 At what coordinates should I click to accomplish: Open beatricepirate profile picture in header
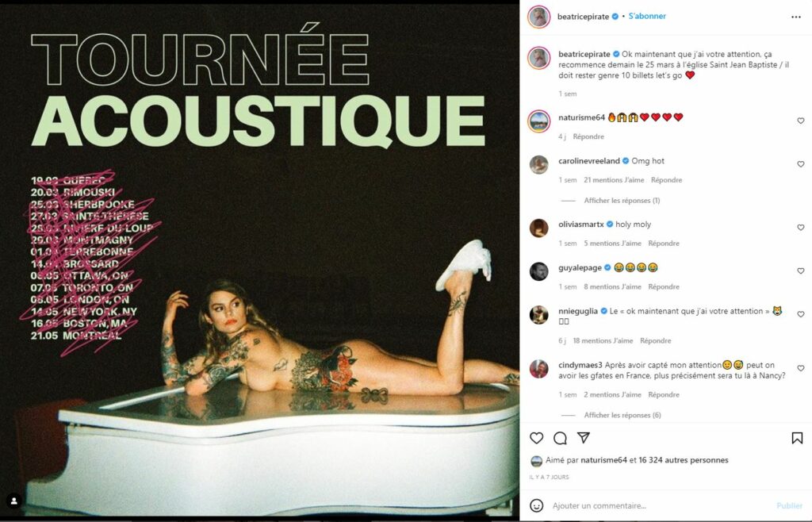[538, 17]
